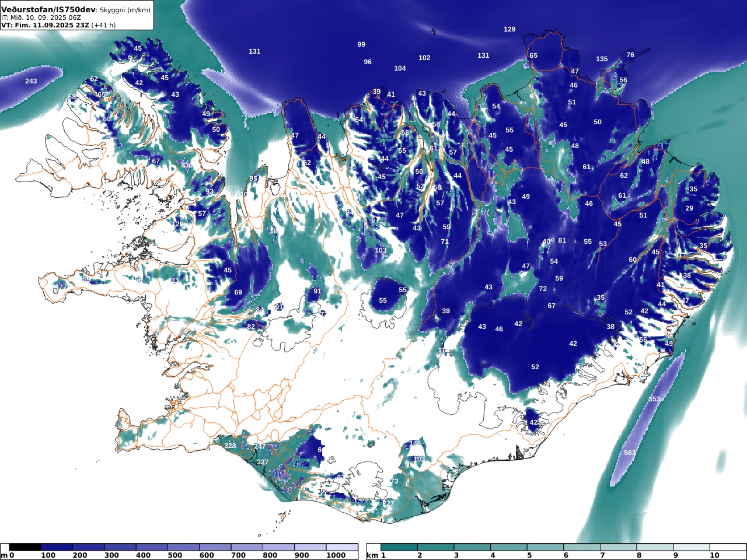747x560 pixels.
Task: Select the (+41 h) forecast offset text
Action: [103, 25]
